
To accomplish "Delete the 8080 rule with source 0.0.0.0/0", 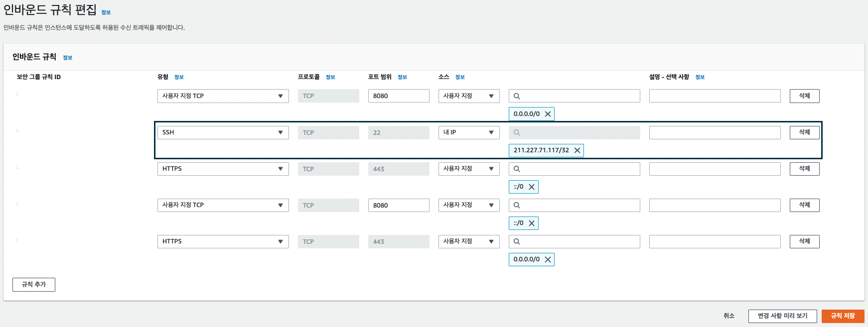I will [805, 96].
